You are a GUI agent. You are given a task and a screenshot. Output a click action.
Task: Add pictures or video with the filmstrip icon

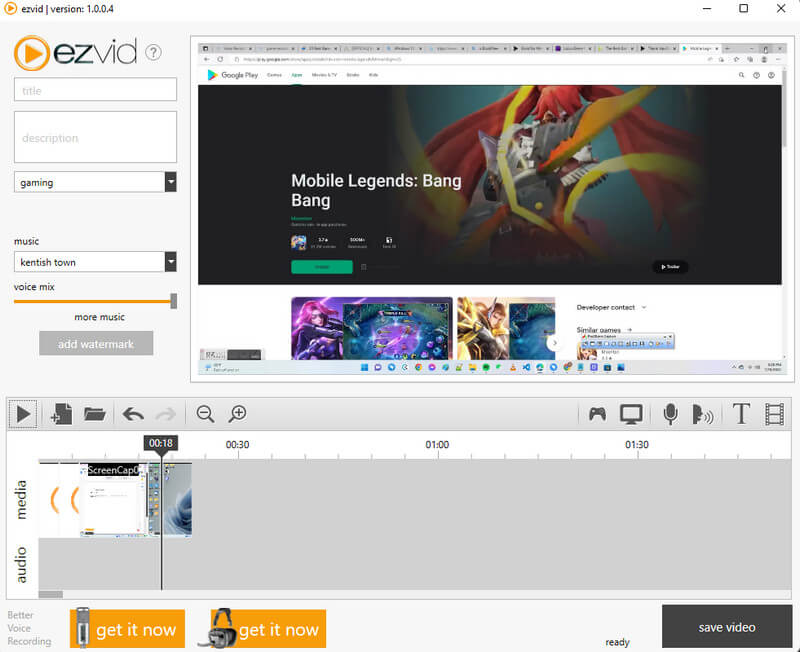(774, 414)
